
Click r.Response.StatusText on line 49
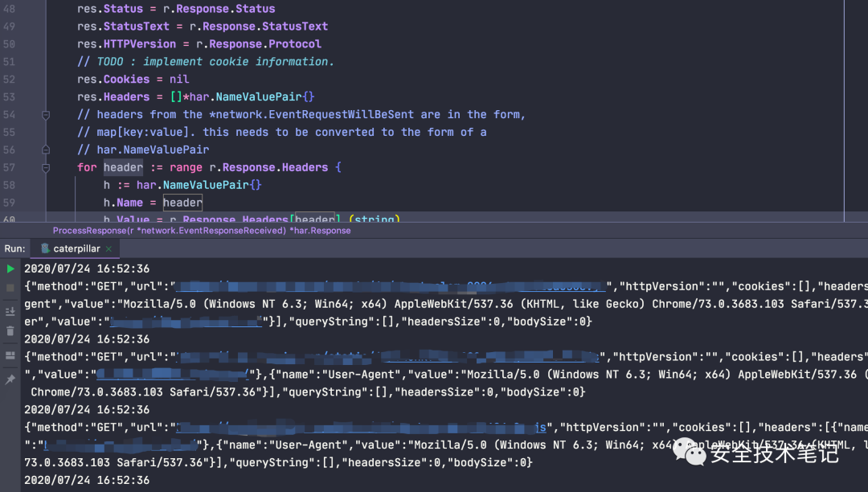pos(259,27)
